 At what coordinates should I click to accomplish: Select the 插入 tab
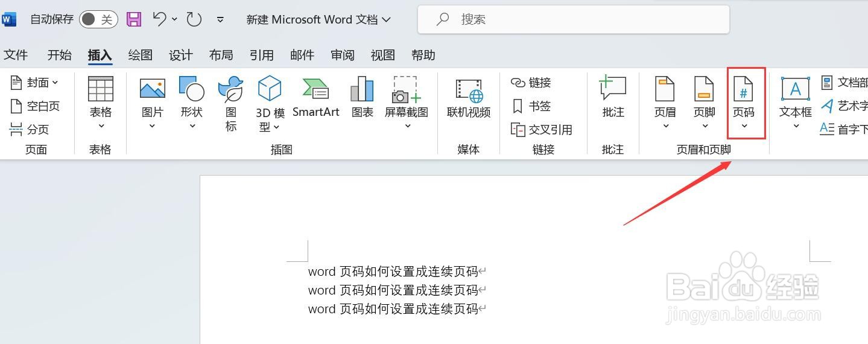point(100,55)
